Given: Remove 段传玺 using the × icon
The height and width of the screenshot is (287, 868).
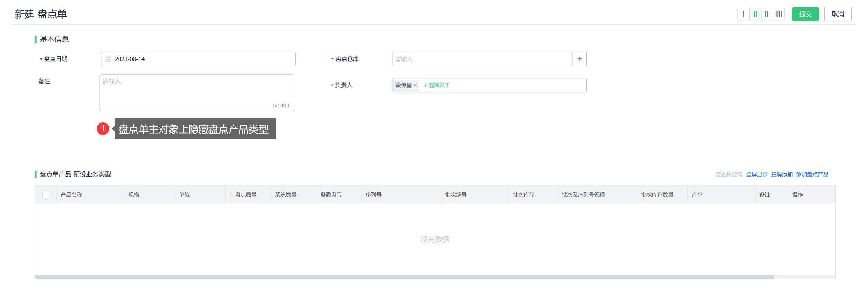Looking at the screenshot, I should pyautogui.click(x=415, y=85).
